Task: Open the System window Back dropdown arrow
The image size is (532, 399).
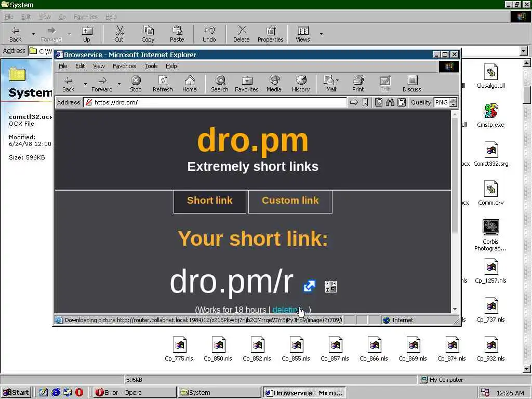Action: [x=33, y=34]
